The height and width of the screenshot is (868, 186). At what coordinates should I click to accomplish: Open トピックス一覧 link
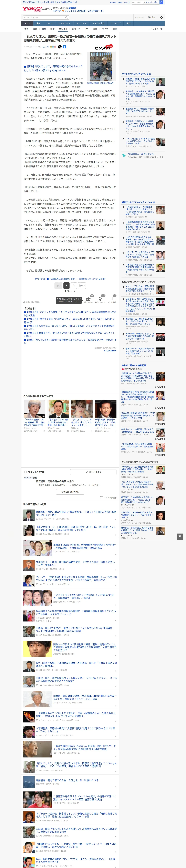click(x=155, y=29)
